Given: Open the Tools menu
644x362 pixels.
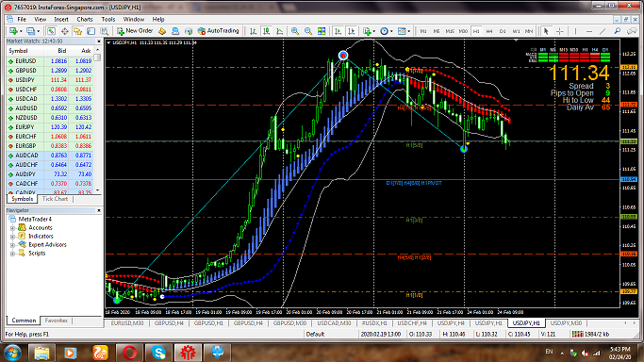Looking at the screenshot, I should pos(108,19).
